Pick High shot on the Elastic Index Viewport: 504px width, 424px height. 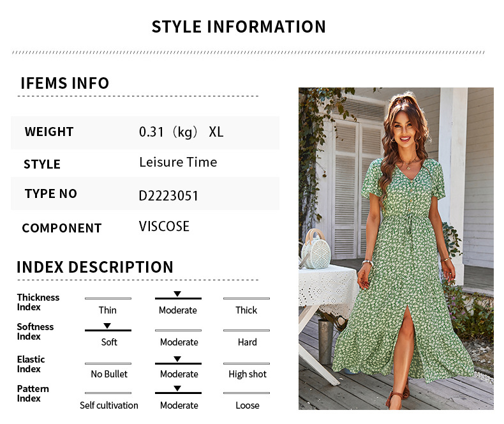click(248, 374)
